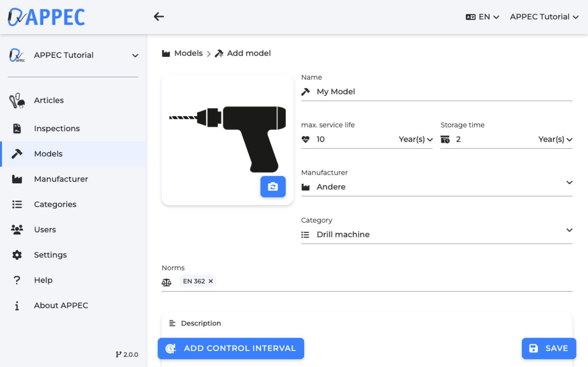This screenshot has height=367, width=588.
Task: Open the APPEC Tutorial account menu
Action: (544, 17)
